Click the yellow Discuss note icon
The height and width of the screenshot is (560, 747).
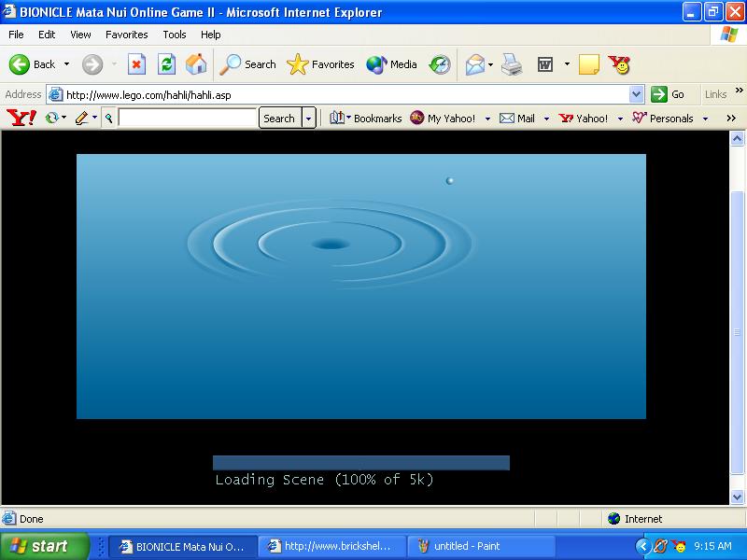coord(589,64)
